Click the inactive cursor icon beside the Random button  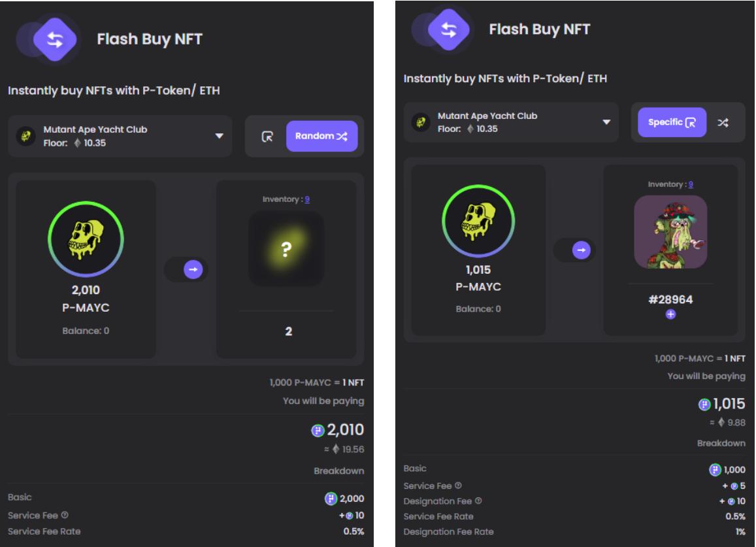(x=266, y=137)
